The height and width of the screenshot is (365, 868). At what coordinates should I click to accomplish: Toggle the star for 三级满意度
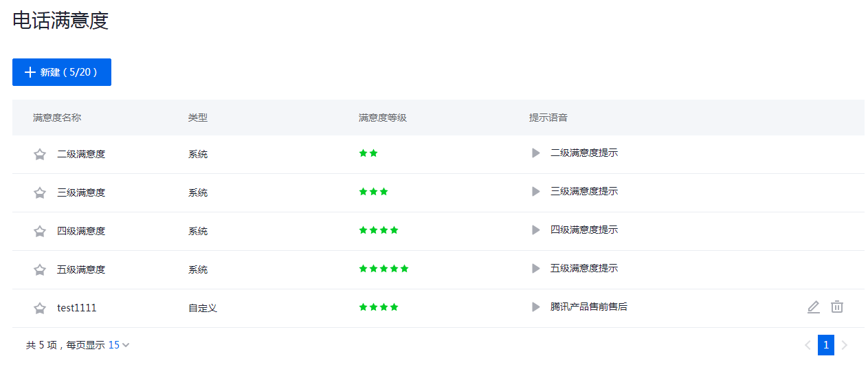click(x=40, y=193)
